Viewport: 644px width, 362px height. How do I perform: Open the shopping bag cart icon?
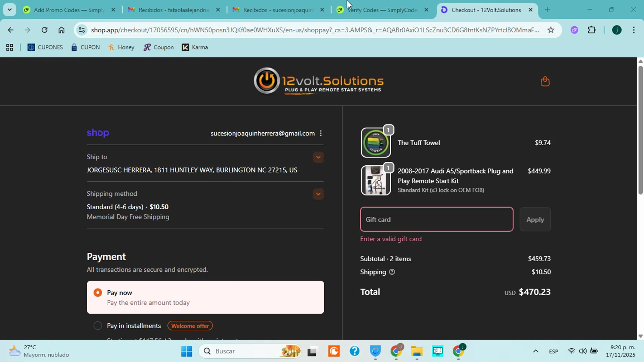pos(545,81)
